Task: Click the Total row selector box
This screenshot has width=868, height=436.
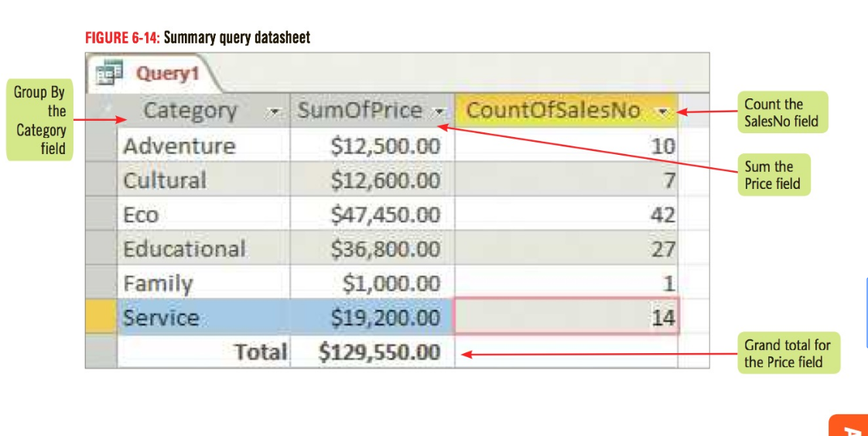Action: (x=101, y=352)
